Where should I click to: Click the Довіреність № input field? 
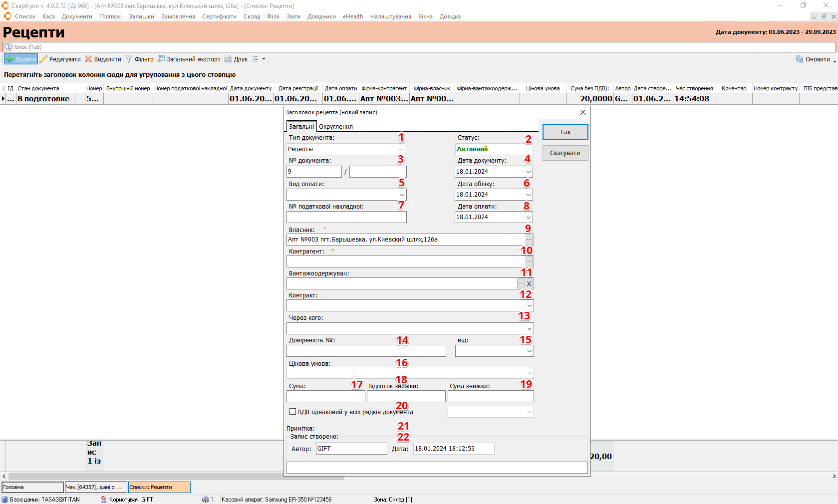point(366,351)
